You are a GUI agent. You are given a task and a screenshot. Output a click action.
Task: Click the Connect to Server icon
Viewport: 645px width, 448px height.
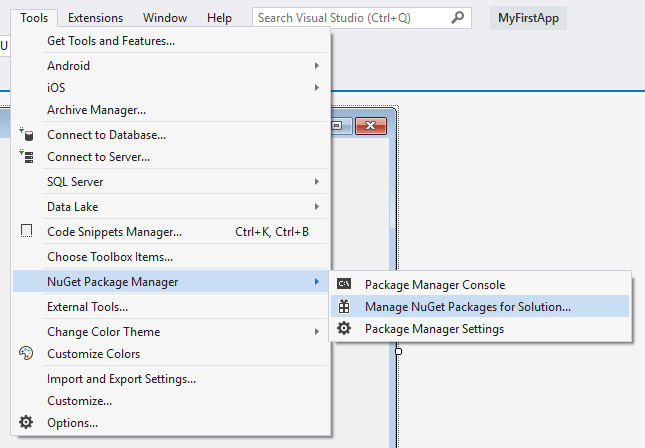(x=26, y=157)
